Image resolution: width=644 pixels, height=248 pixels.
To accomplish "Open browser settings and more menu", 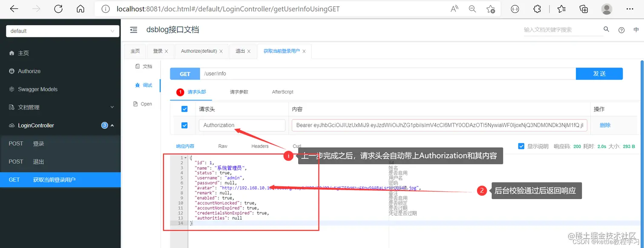I will coord(630,9).
